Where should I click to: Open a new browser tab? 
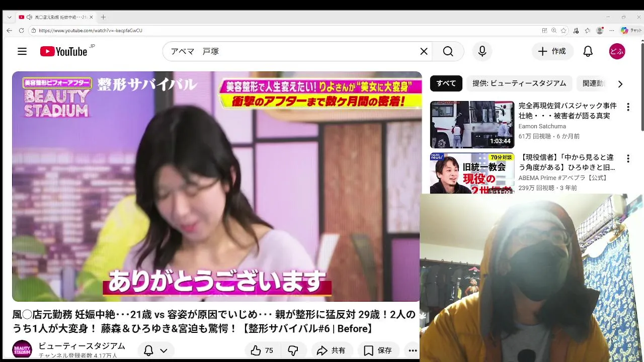[x=103, y=17]
